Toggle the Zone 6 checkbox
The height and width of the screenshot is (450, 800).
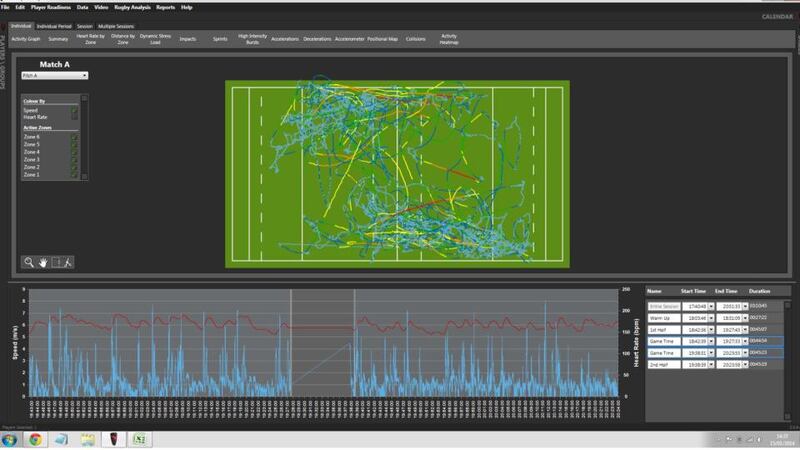[74, 137]
